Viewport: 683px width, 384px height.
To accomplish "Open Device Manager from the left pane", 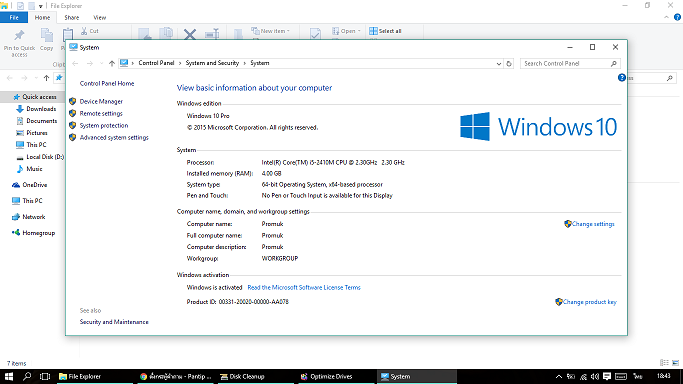I will click(x=101, y=101).
